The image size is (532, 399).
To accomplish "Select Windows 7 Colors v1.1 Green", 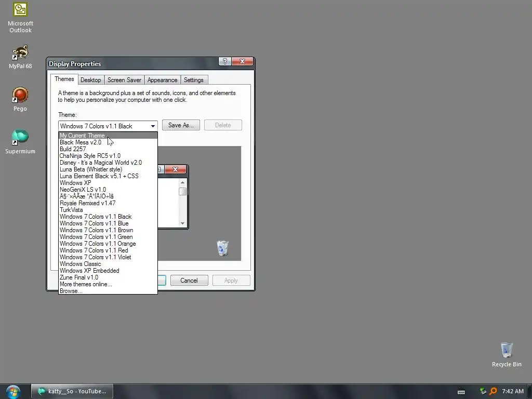I will tap(108, 237).
